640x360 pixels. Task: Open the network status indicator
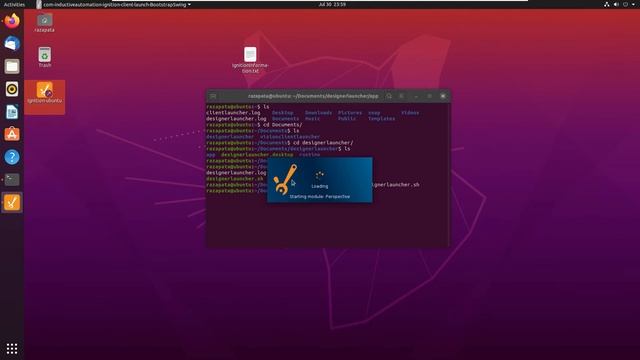click(607, 4)
